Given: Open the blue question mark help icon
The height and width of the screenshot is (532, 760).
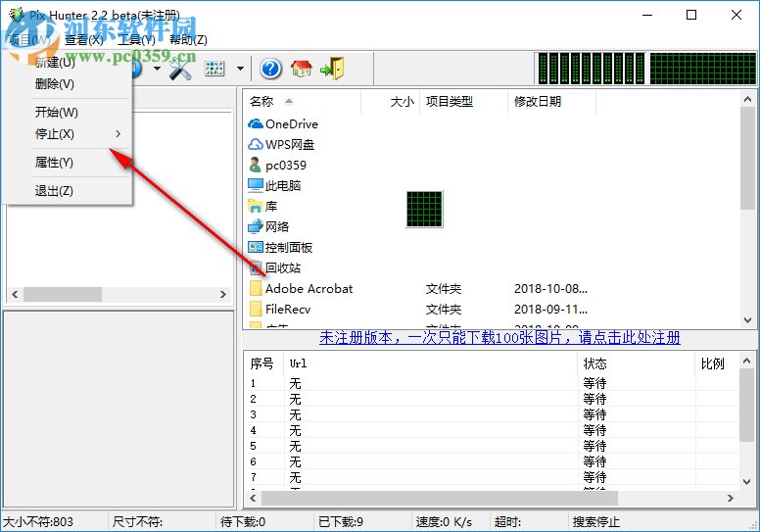Looking at the screenshot, I should click(270, 69).
